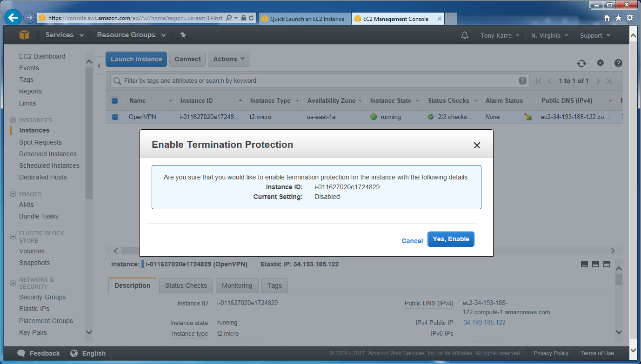Click the Launch Instance button
The width and height of the screenshot is (641, 364).
[x=136, y=59]
